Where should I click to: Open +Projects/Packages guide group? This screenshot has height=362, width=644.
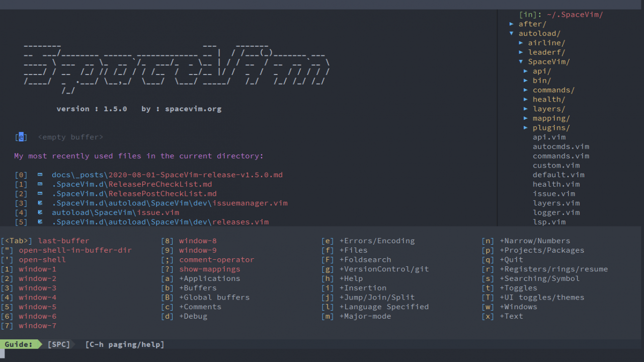542,250
